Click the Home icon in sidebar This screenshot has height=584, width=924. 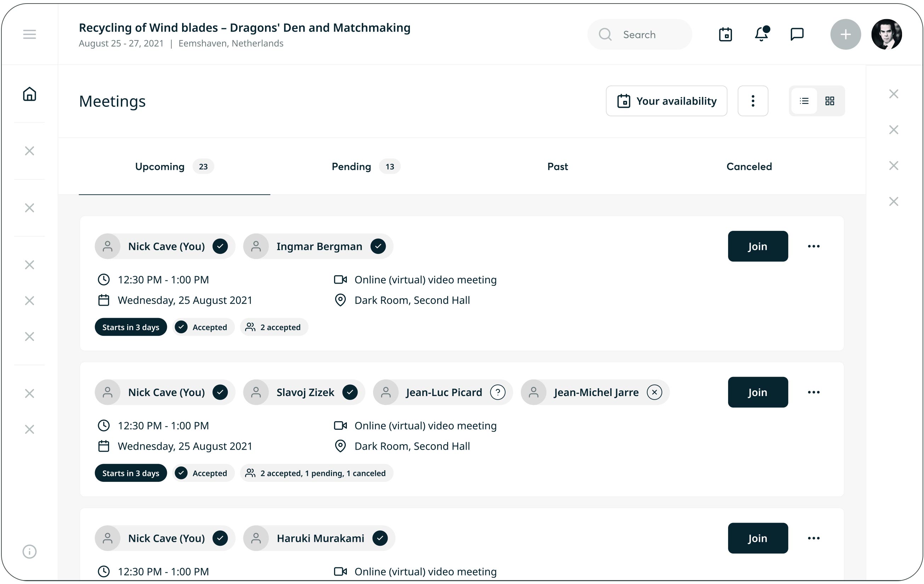click(x=29, y=94)
